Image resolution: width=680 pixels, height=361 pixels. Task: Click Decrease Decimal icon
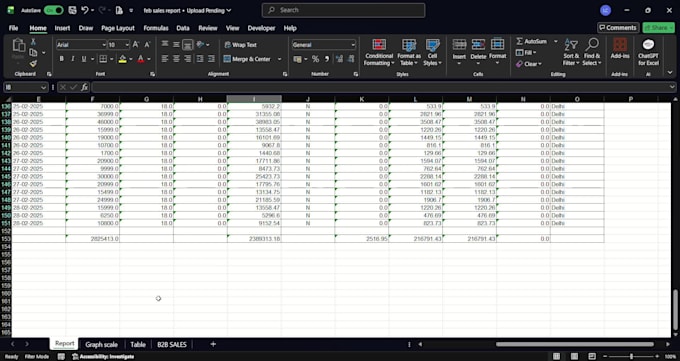(351, 59)
